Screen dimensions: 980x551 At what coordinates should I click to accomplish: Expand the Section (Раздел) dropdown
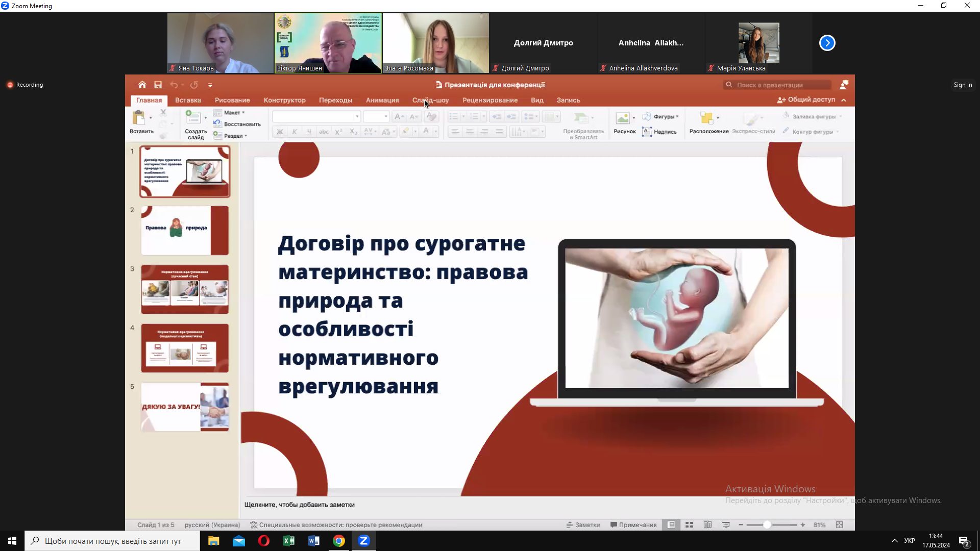click(235, 136)
